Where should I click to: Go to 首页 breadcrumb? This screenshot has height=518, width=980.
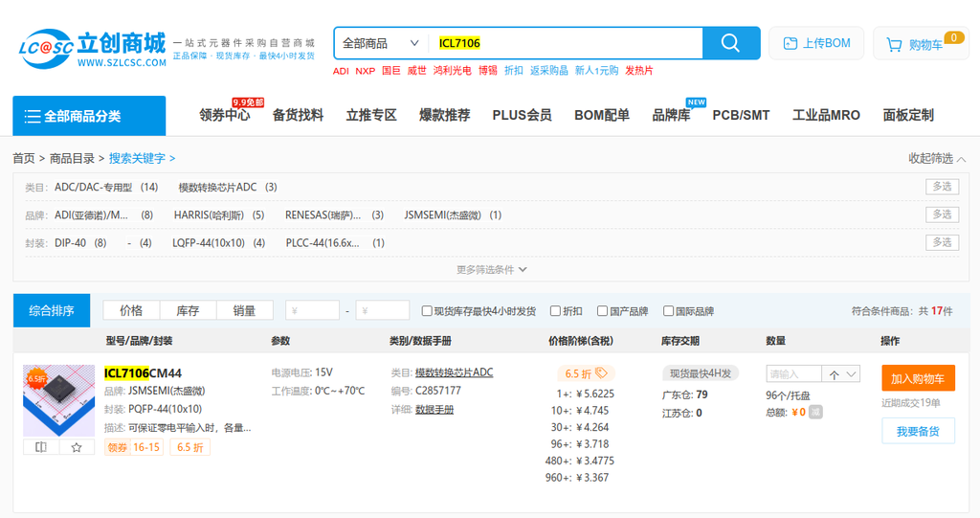(x=24, y=158)
